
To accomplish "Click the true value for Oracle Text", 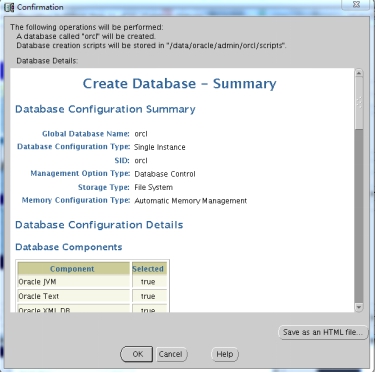I will coord(149,296).
